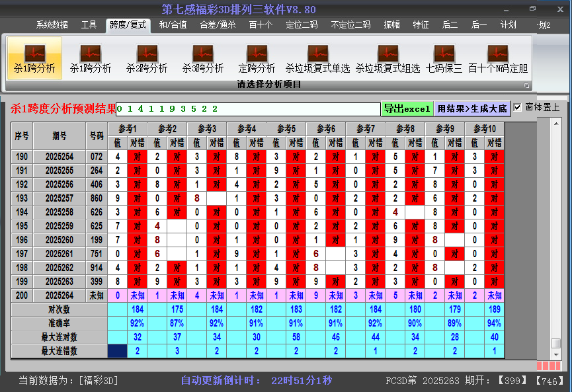
Task: Uncheck the 窗体置上 checkbox
Action: (x=518, y=107)
